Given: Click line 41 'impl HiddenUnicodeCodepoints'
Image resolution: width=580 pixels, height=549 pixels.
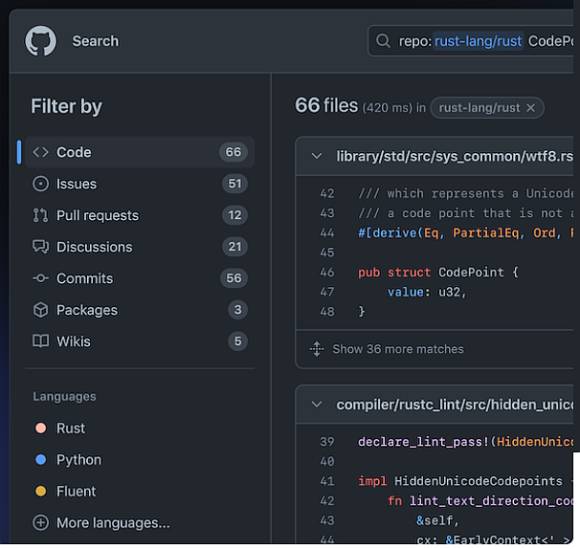Looking at the screenshot, I should pos(460,481).
